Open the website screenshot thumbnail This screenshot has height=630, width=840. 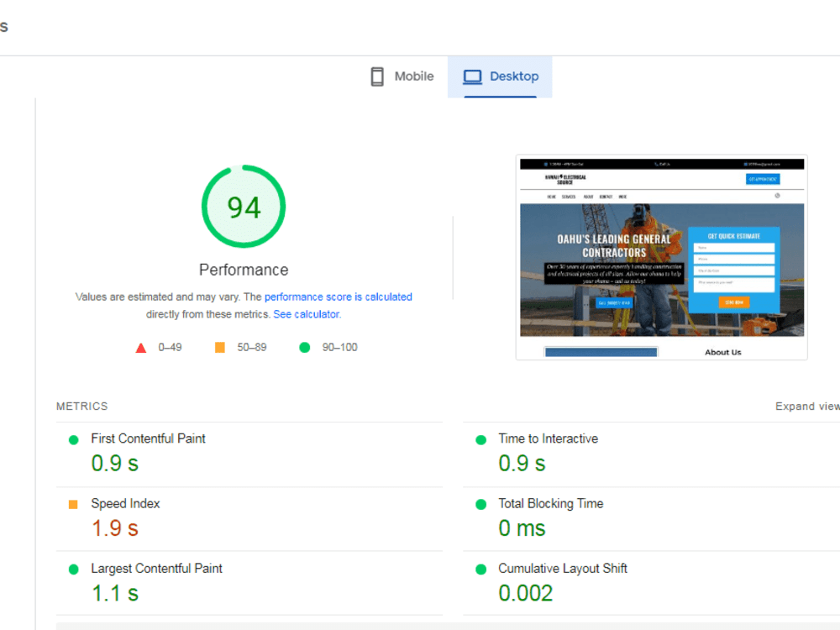tap(662, 258)
